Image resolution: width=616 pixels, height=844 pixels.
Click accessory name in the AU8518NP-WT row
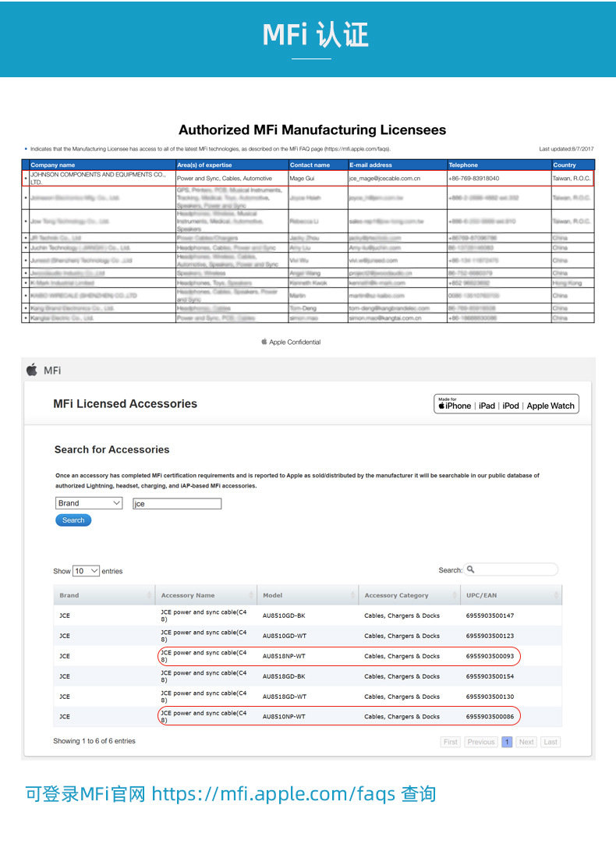pos(204,656)
